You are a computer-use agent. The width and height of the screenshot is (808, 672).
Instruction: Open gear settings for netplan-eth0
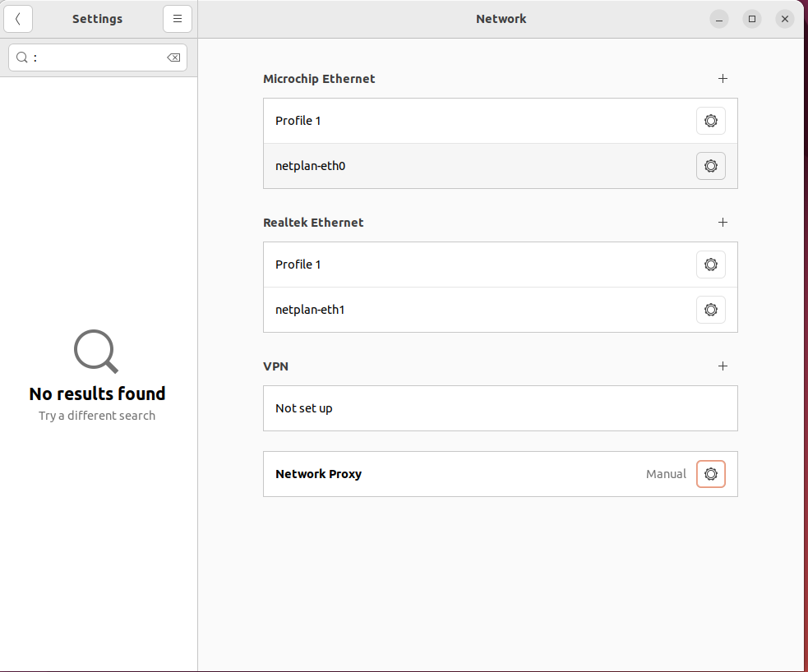[711, 166]
